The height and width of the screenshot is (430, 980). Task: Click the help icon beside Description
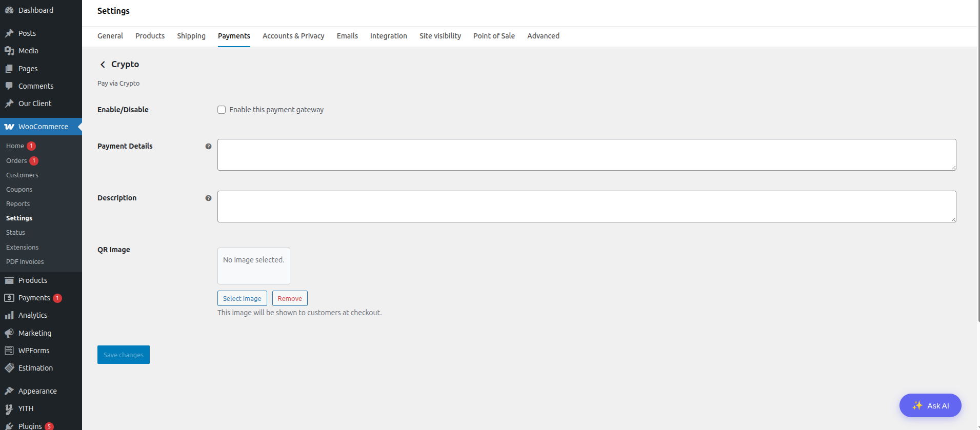point(208,198)
